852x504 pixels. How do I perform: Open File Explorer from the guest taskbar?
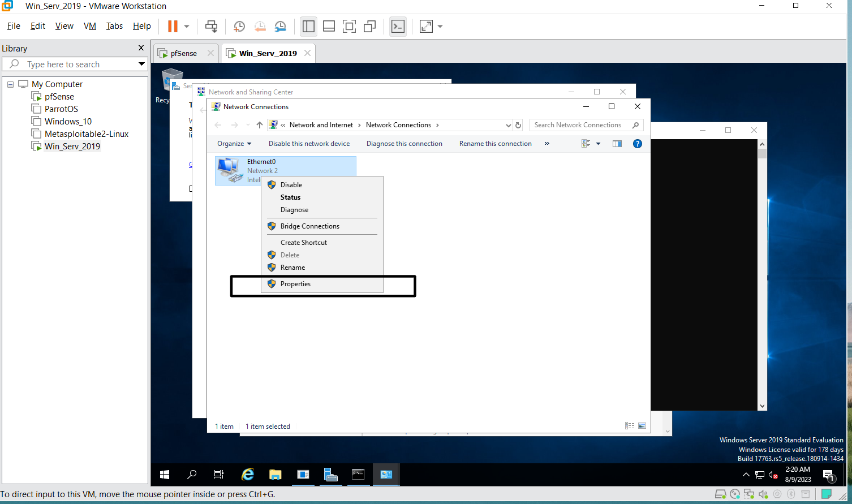tap(276, 475)
